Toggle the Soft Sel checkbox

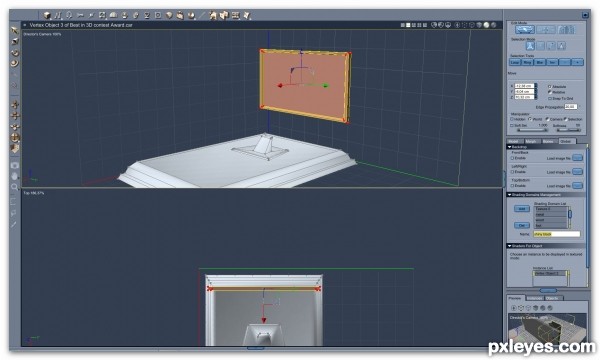click(512, 125)
